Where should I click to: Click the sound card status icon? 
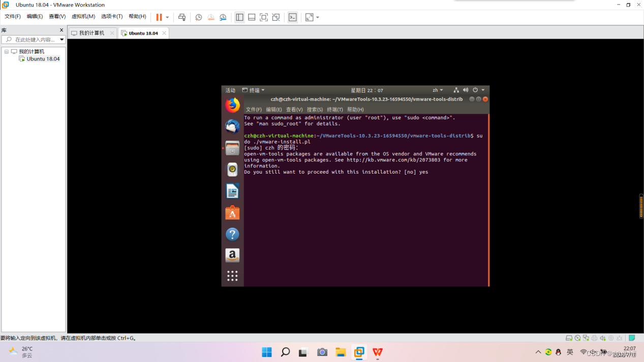click(603, 338)
